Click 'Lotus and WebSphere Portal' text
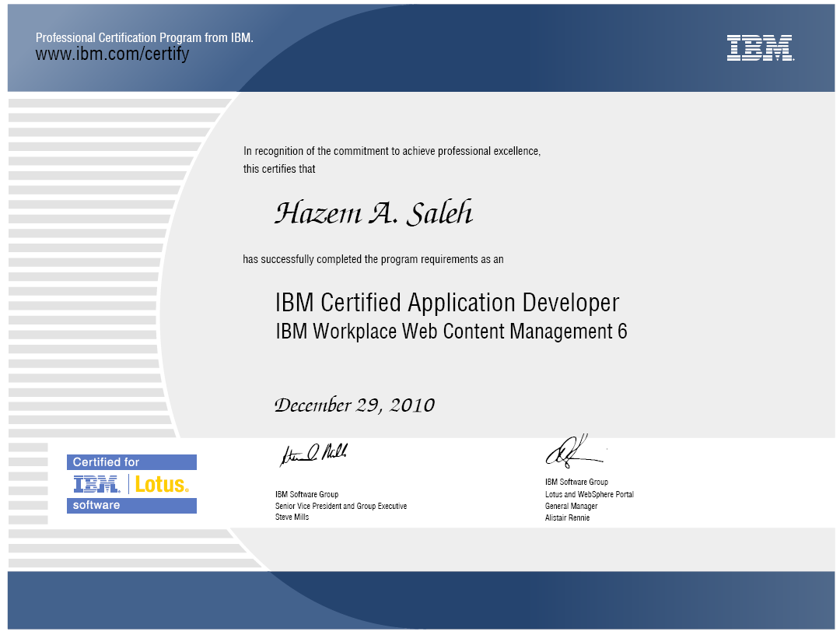The height and width of the screenshot is (635, 840). pyautogui.click(x=589, y=494)
